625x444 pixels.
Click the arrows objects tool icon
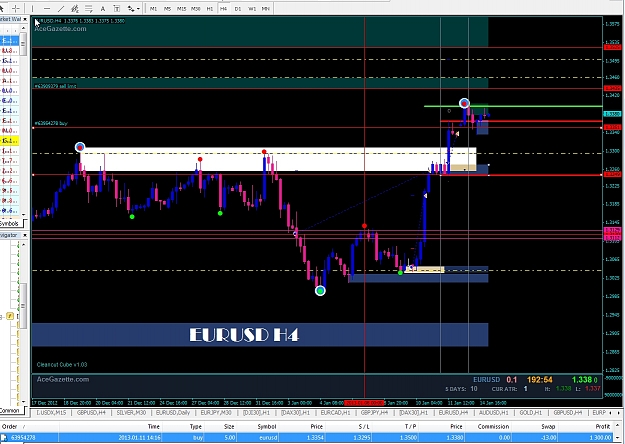click(x=131, y=8)
